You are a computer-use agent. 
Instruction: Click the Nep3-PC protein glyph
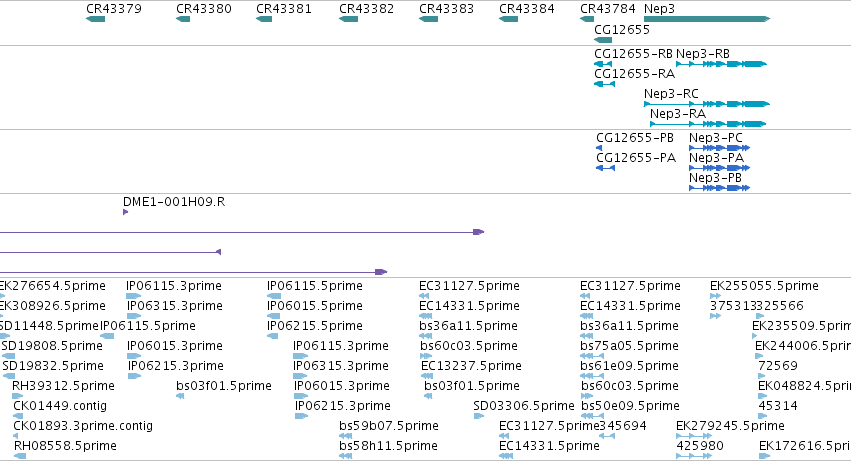720,148
